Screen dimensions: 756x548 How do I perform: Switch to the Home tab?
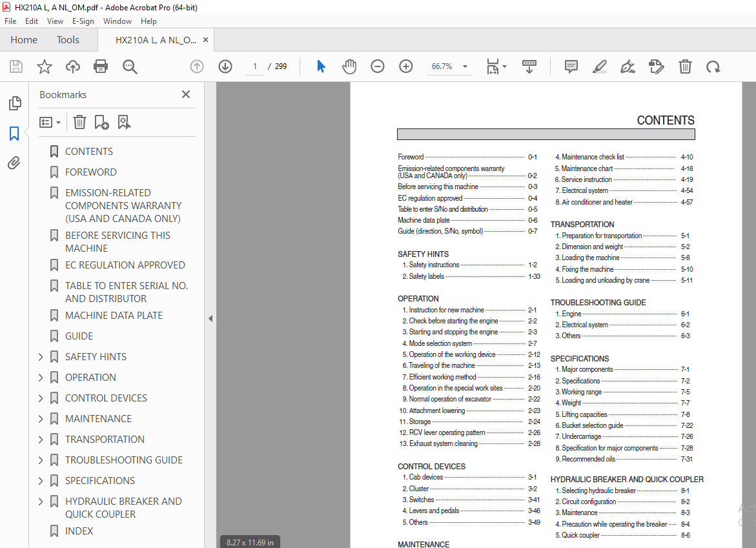[x=24, y=40]
